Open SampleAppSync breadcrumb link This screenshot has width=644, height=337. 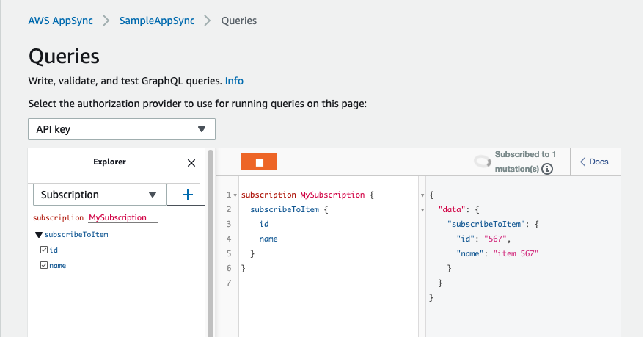point(157,21)
